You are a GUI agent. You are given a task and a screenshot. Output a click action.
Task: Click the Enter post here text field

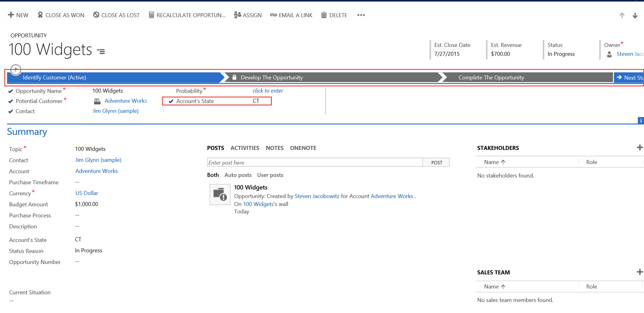tap(314, 163)
